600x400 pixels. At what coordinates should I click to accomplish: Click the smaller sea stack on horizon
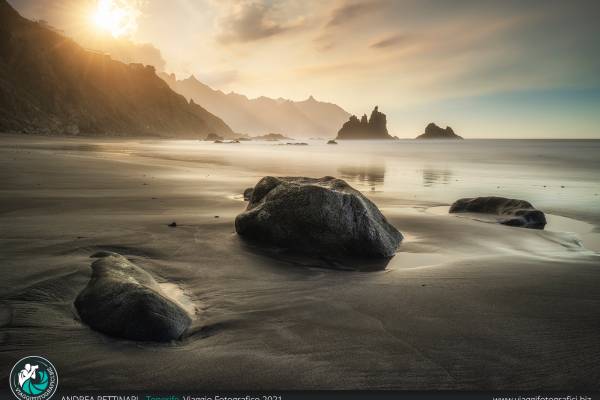pyautogui.click(x=438, y=131)
